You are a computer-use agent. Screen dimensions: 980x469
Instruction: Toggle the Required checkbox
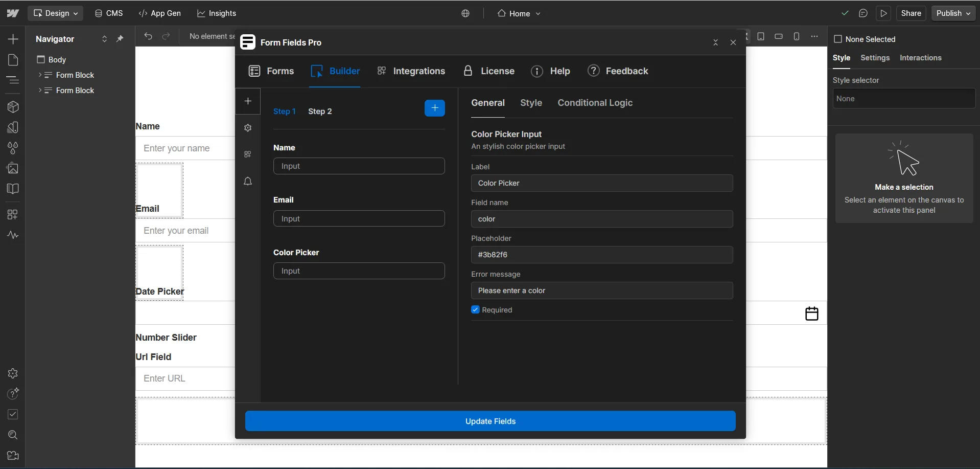(x=475, y=310)
